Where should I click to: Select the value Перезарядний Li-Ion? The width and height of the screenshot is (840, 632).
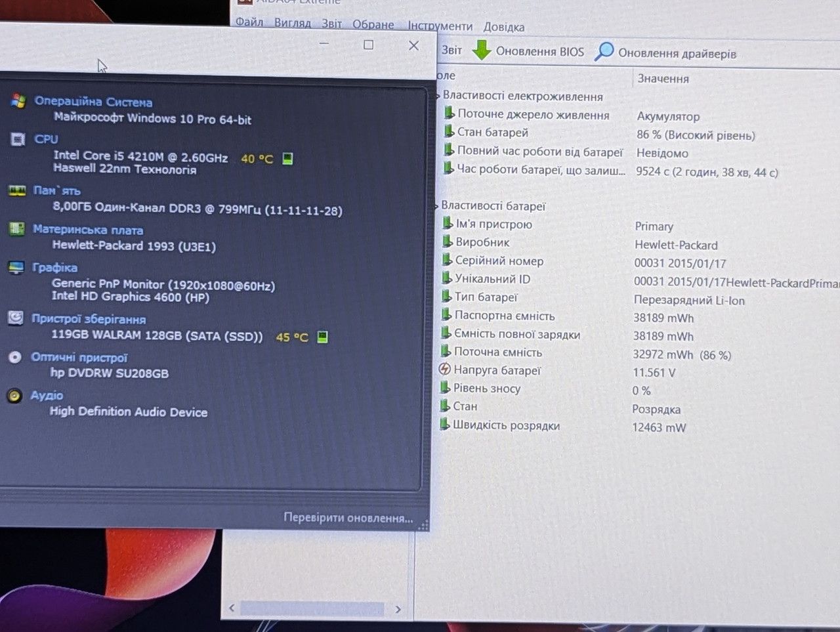tap(689, 301)
